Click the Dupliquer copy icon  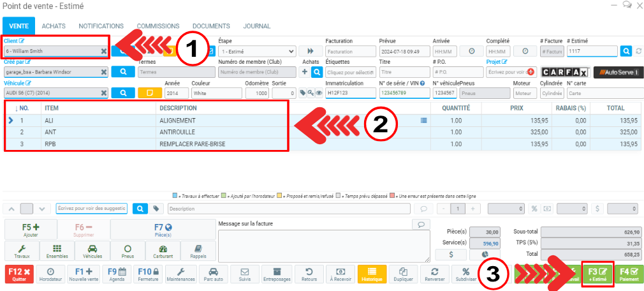click(402, 274)
